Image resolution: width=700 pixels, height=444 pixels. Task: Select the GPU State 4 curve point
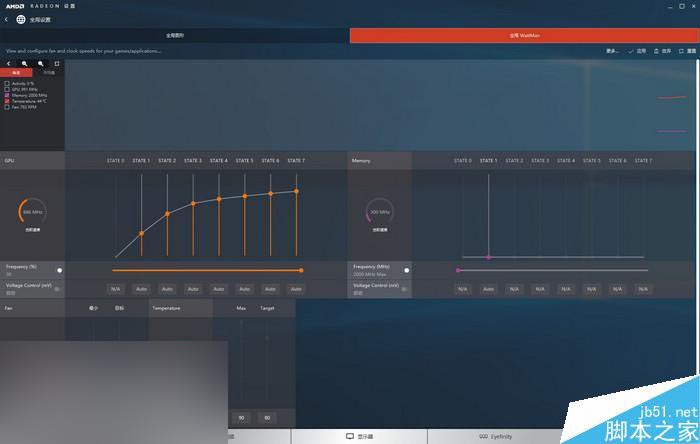(219, 199)
